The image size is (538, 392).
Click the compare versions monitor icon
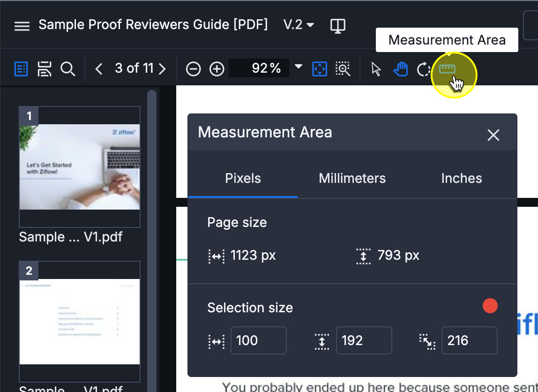(337, 26)
